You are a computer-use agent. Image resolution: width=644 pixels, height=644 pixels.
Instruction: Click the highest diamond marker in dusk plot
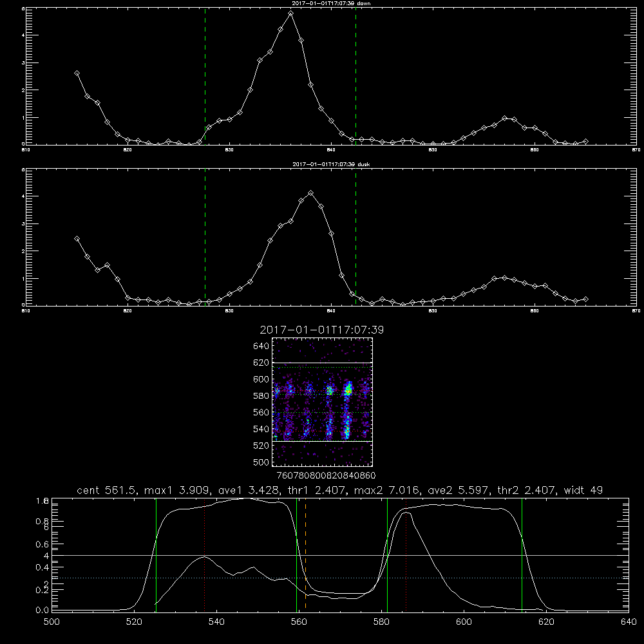click(x=311, y=193)
